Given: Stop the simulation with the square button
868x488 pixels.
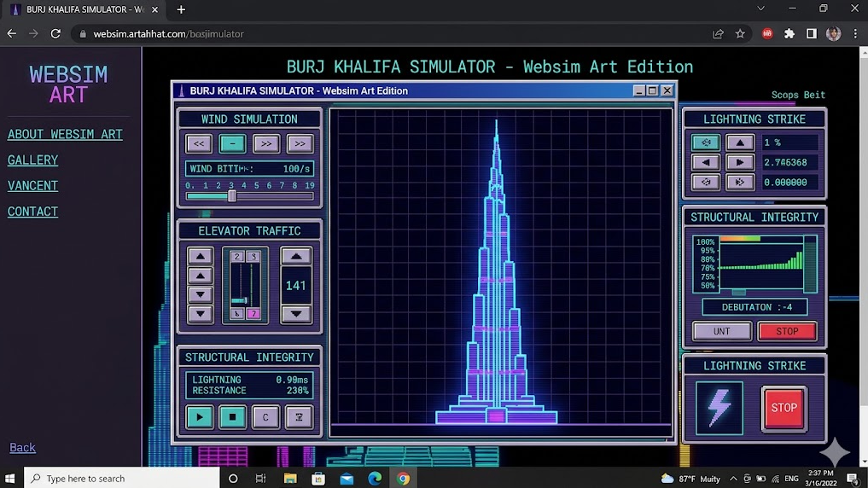Looking at the screenshot, I should (232, 417).
